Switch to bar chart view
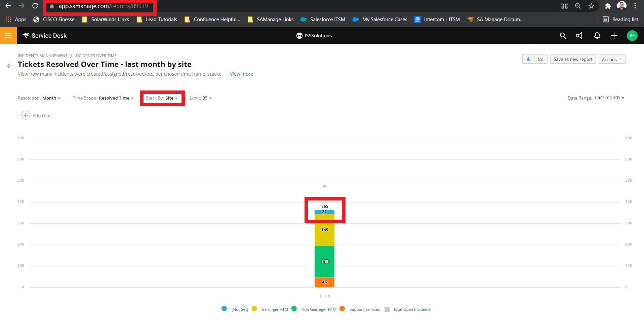 528,59
